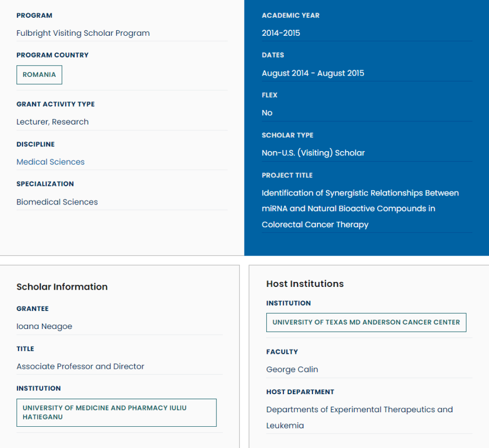Click the Scholar Information heading
The image size is (489, 448).
pyautogui.click(x=62, y=287)
